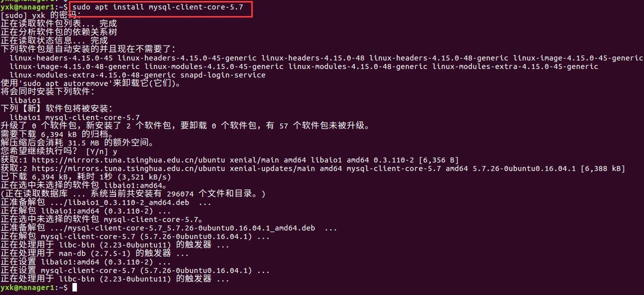Screen dimensions: 644x295
Task: Click the terminal cursor at the last prompt
Action: (74, 287)
